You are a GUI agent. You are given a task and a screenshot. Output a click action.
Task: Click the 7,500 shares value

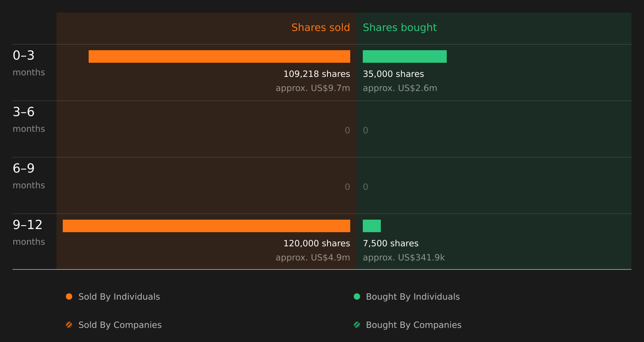click(x=391, y=244)
